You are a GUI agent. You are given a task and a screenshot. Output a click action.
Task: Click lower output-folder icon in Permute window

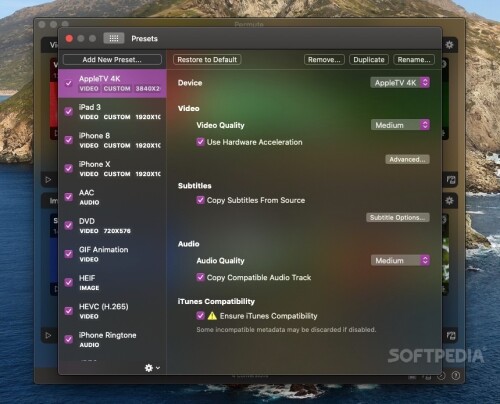click(451, 335)
